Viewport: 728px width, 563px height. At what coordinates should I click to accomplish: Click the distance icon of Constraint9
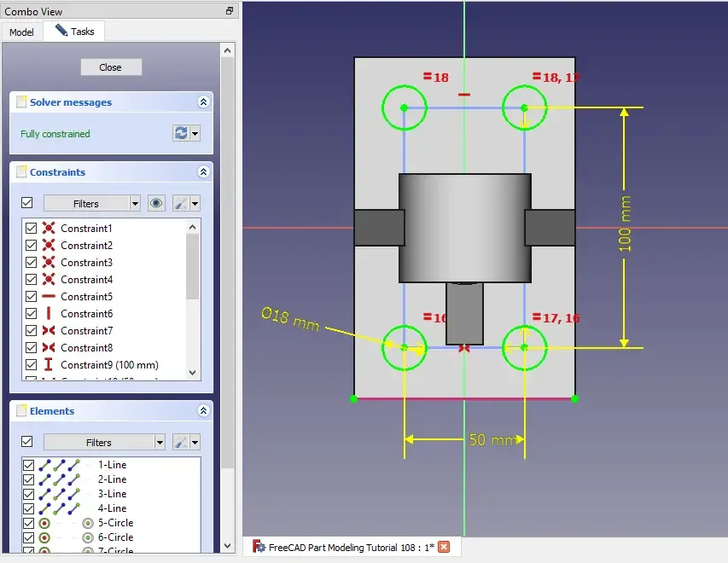coord(49,365)
